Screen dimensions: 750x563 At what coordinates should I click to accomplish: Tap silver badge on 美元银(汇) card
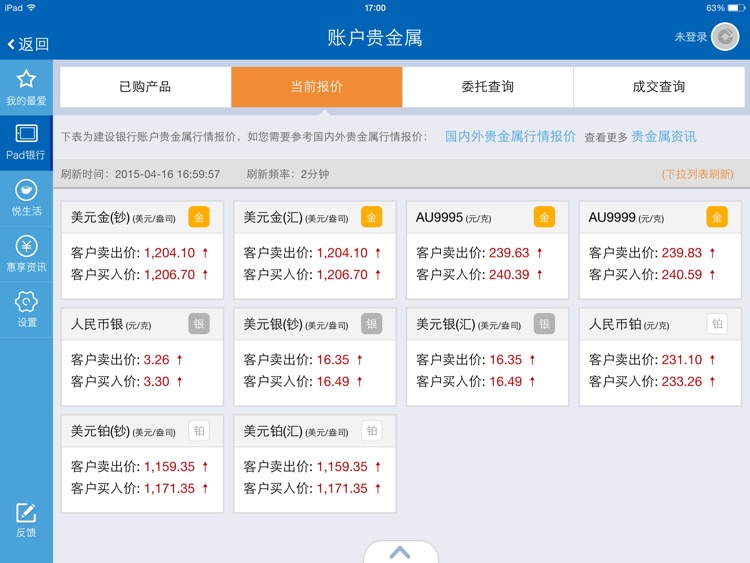[x=544, y=324]
